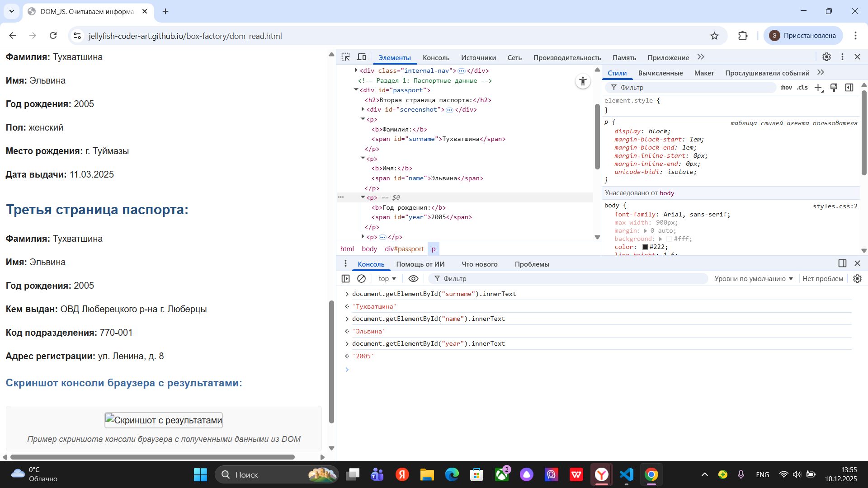Show the console sidebar panel icon
The image size is (868, 488).
click(346, 279)
